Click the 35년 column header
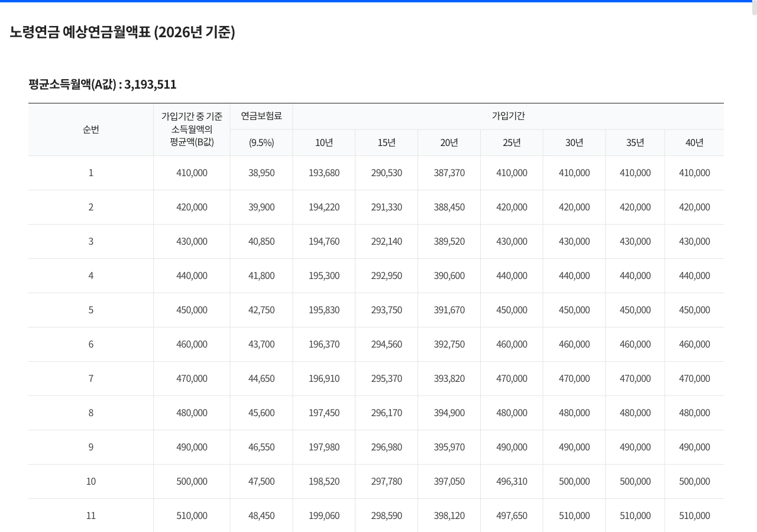This screenshot has width=757, height=532. coord(635,142)
